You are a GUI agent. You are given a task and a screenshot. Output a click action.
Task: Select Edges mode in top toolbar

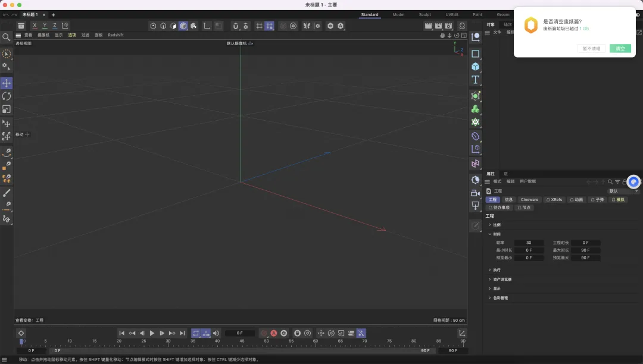[x=163, y=26]
